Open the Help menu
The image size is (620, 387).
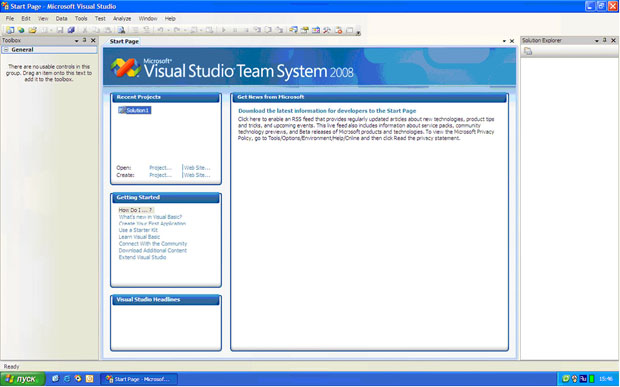(x=170, y=19)
